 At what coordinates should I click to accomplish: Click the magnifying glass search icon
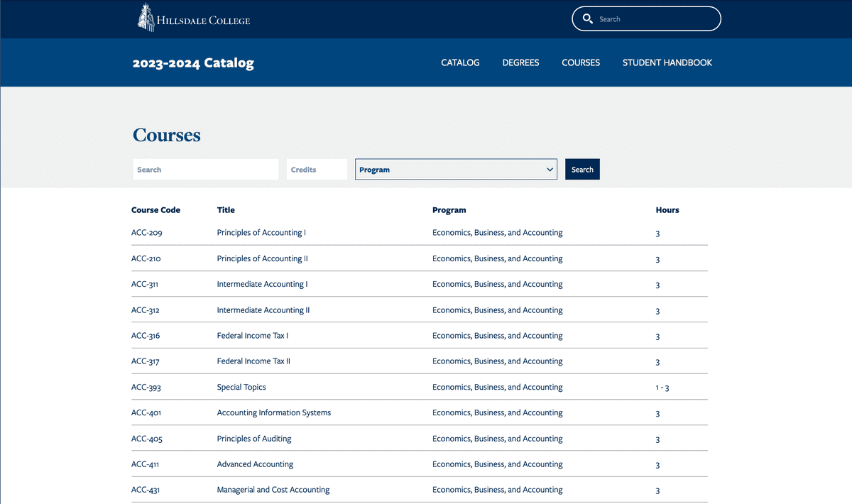587,18
